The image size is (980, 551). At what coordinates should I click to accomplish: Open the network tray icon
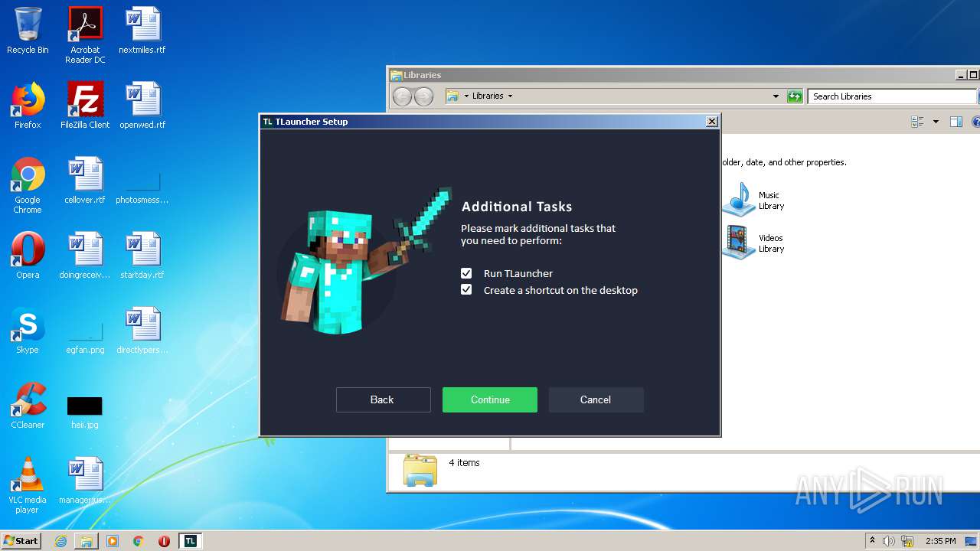(907, 541)
